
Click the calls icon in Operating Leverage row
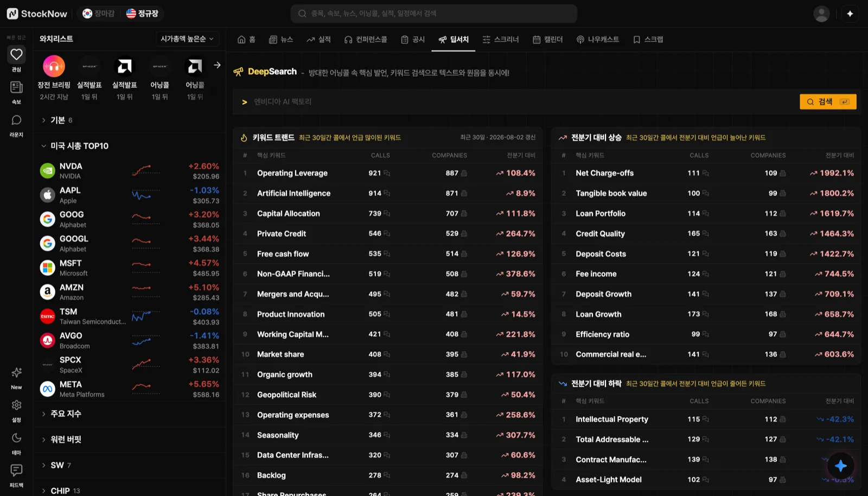pos(387,173)
